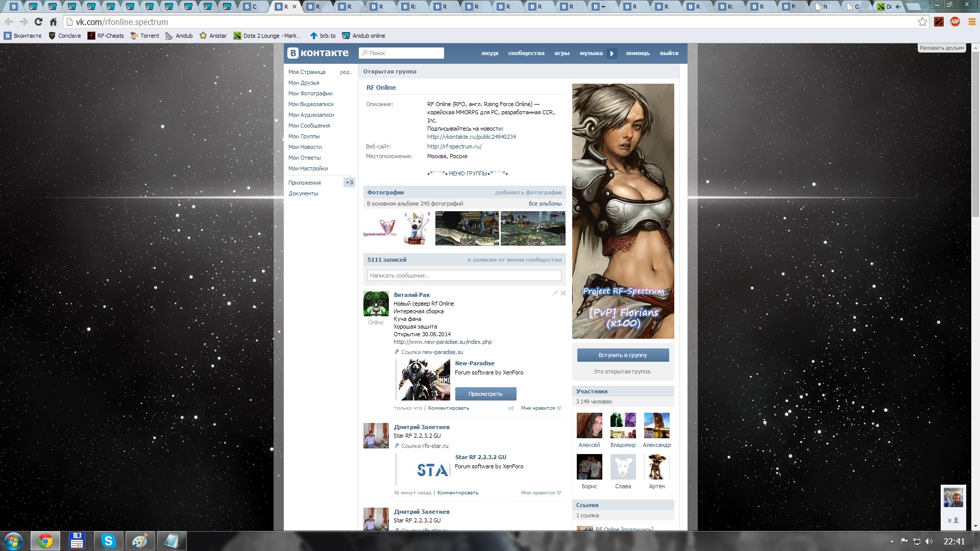The height and width of the screenshot is (551, 980).
Task: Open Skype from the taskbar
Action: 108,541
